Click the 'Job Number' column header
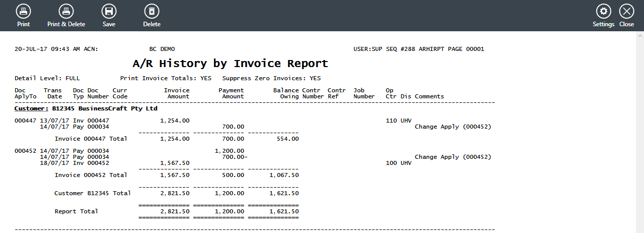The height and width of the screenshot is (233, 644). pos(364,93)
